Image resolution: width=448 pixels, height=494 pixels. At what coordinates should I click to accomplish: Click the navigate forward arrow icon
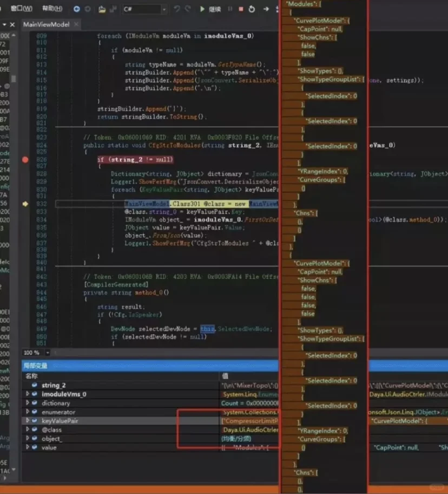pos(88,9)
